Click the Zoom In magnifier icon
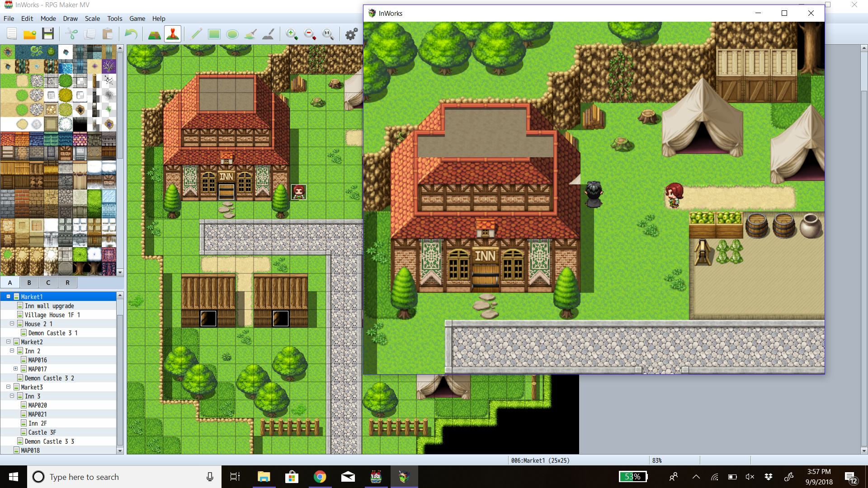 (x=292, y=34)
